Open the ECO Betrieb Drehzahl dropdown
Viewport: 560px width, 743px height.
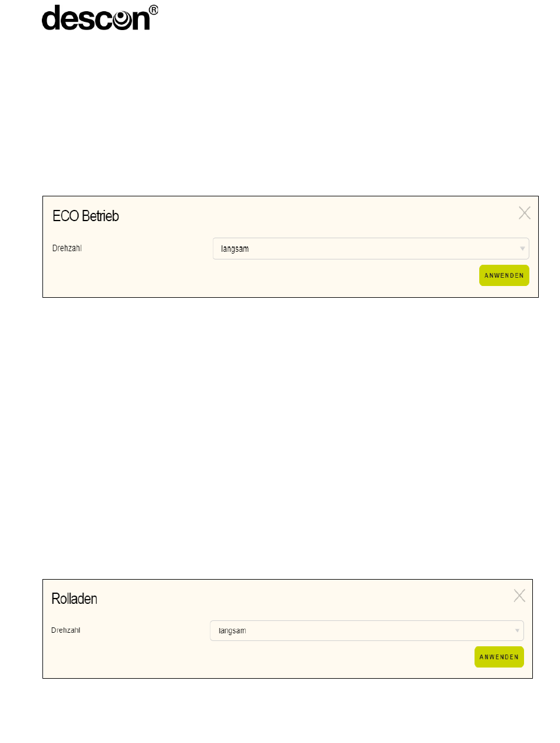click(371, 248)
